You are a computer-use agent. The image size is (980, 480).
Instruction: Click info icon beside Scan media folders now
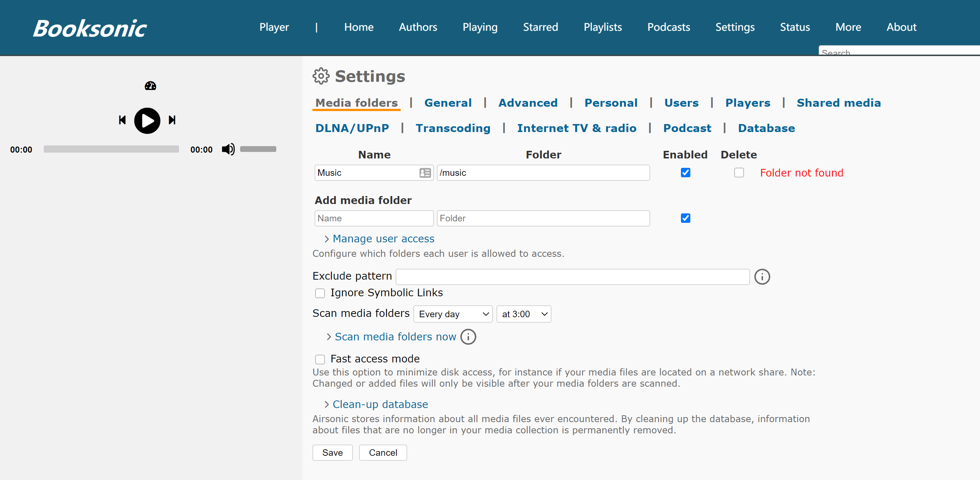click(x=468, y=337)
